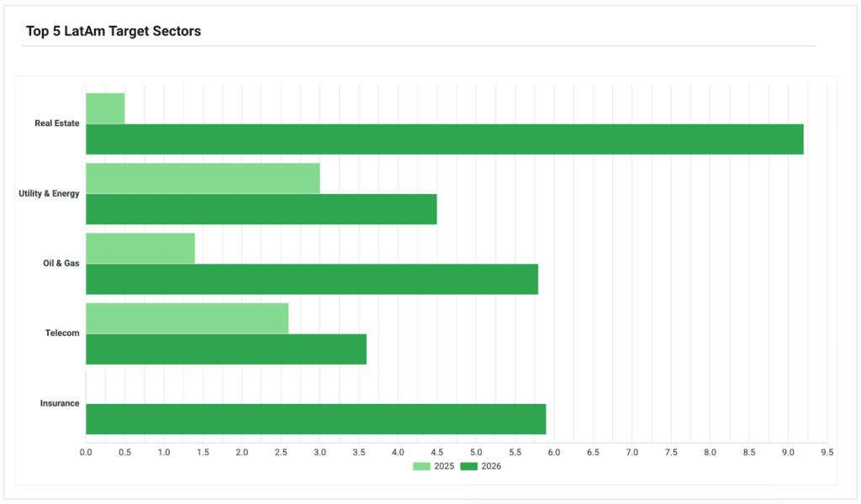Viewport: 861px width, 504px height.
Task: Select the Real Estate 2025 bar
Action: coord(105,108)
